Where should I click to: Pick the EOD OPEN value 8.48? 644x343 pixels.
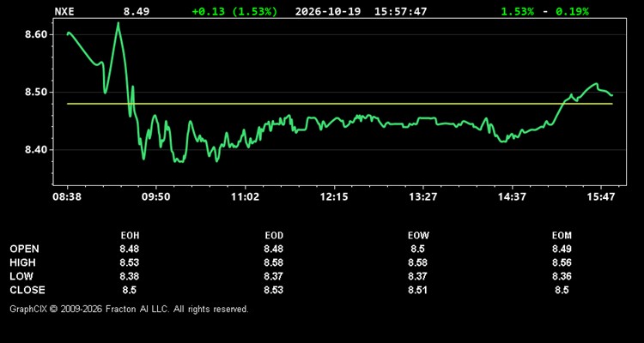[x=274, y=249]
